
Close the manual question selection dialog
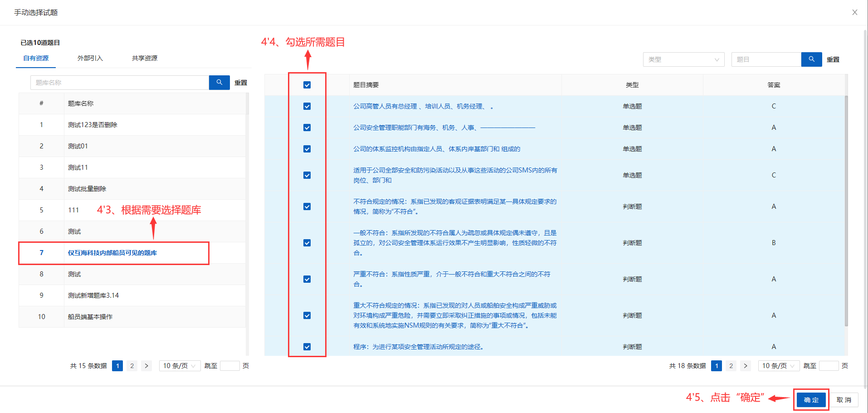[x=855, y=12]
